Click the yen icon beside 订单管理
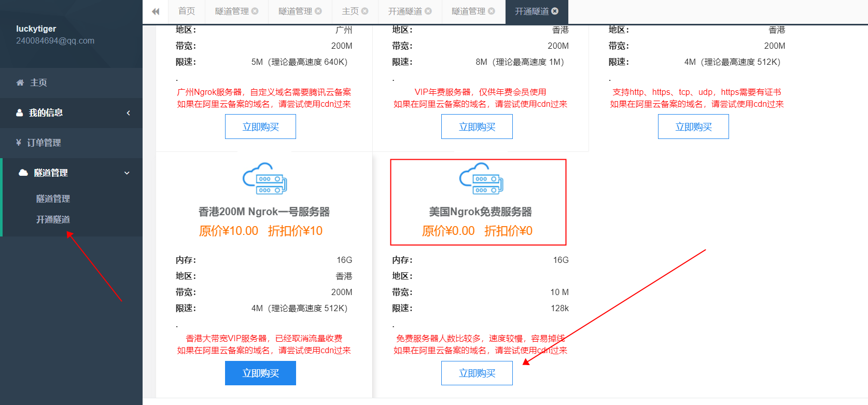868x405 pixels. coord(19,143)
